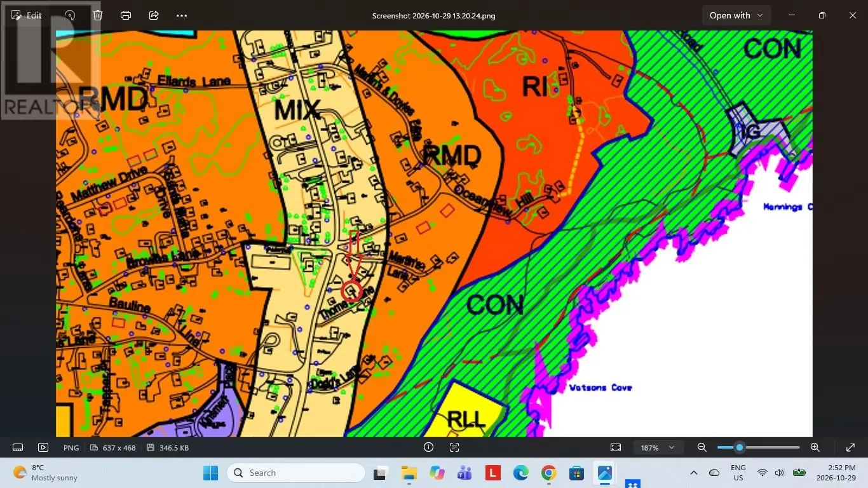
Task: Click the PNG file type label
Action: pyautogui.click(x=71, y=448)
